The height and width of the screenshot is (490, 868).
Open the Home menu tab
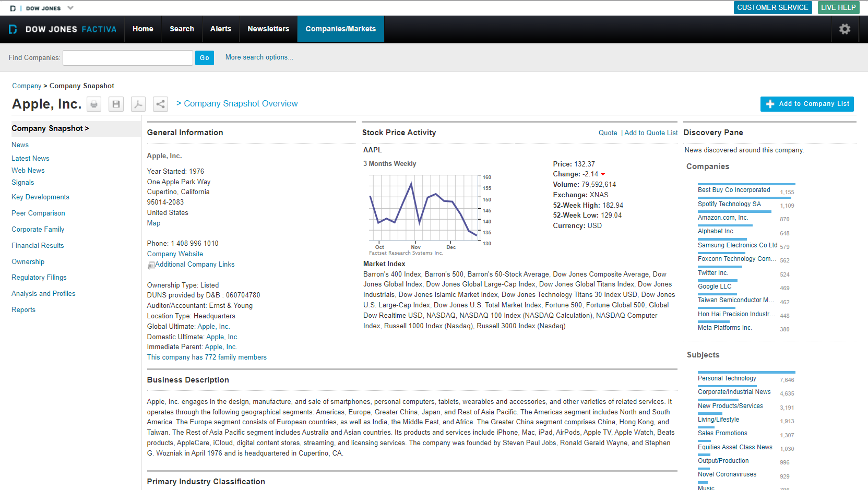click(143, 29)
